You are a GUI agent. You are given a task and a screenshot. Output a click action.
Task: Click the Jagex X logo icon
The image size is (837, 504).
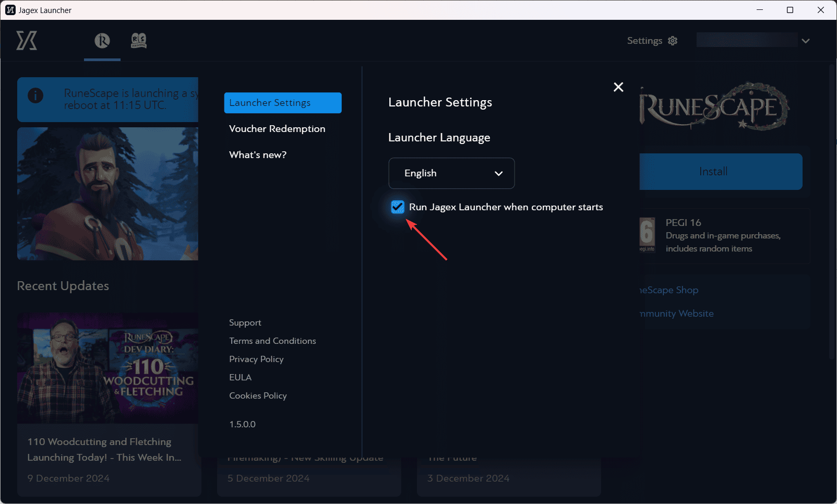coord(27,40)
